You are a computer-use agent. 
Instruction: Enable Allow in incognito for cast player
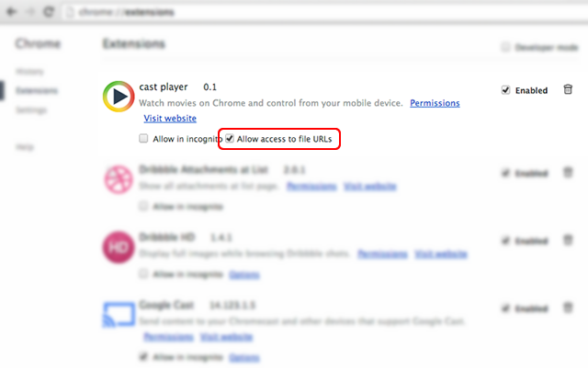[143, 139]
